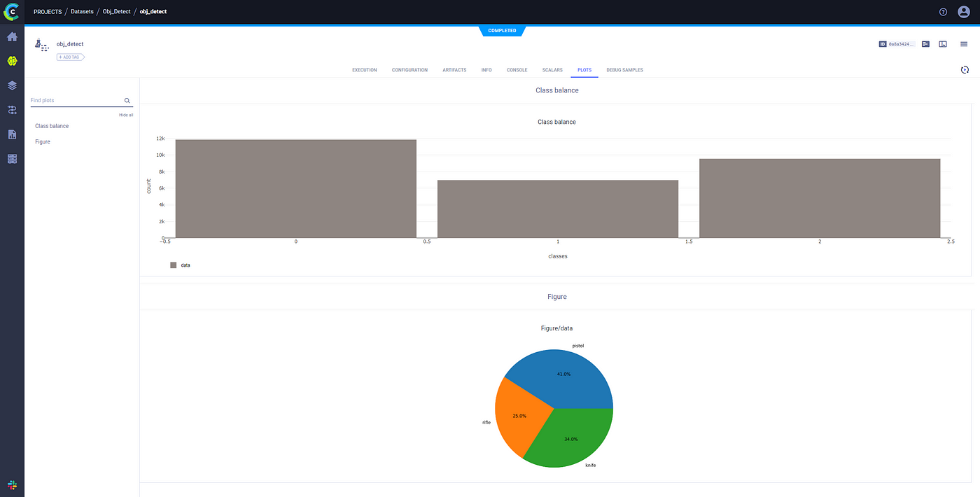Screen dimensions: 980x497
Task: Open the hamburger actions menu for obj_detect
Action: (x=964, y=44)
